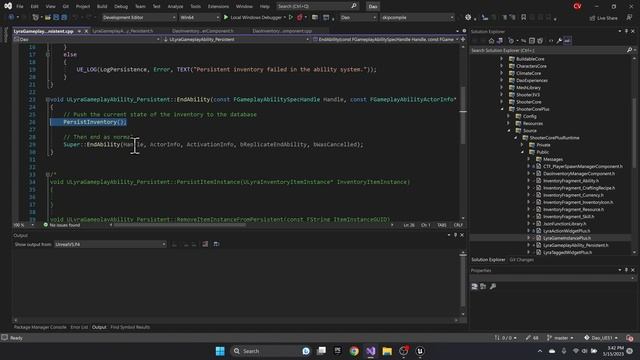Open Unreal Engine from the taskbar
Screen dimensions: 640x360
coord(420,351)
